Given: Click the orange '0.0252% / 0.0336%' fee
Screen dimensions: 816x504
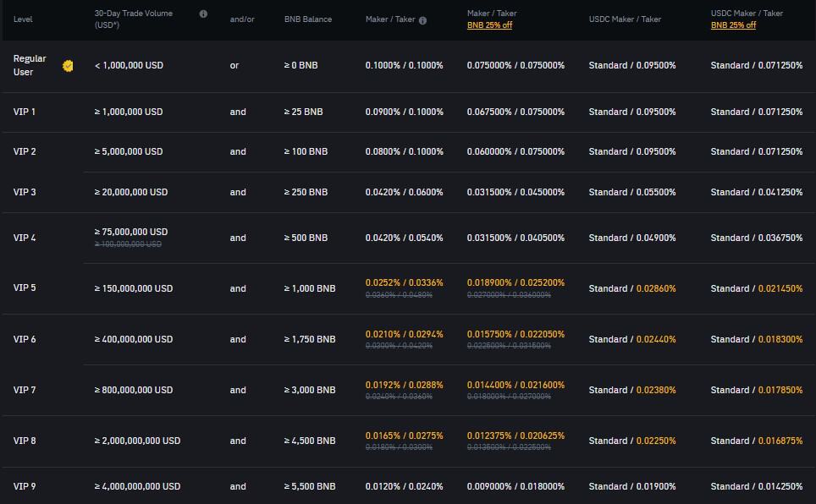Looking at the screenshot, I should tap(405, 282).
